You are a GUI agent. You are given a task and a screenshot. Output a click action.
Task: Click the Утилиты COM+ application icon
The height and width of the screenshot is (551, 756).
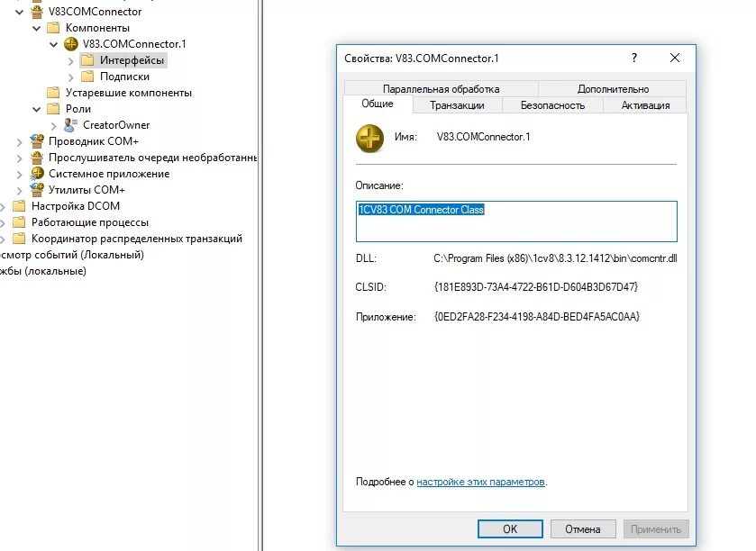(x=37, y=190)
